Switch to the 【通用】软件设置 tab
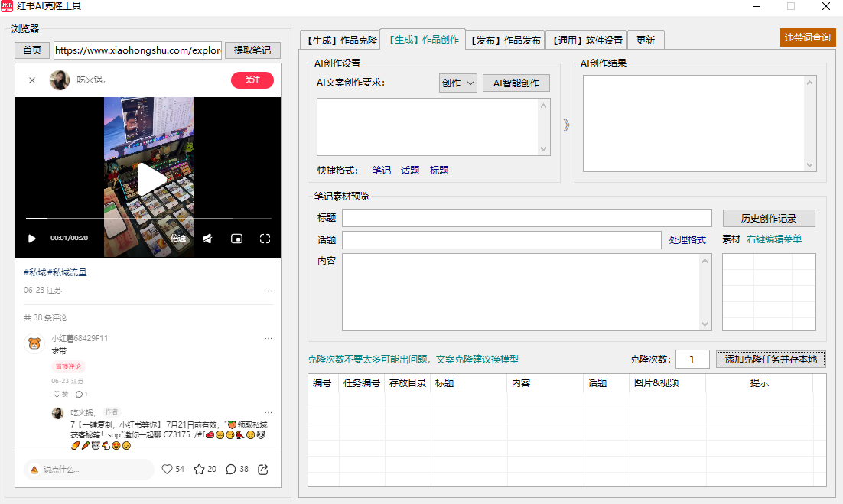This screenshot has width=843, height=504. tap(587, 41)
